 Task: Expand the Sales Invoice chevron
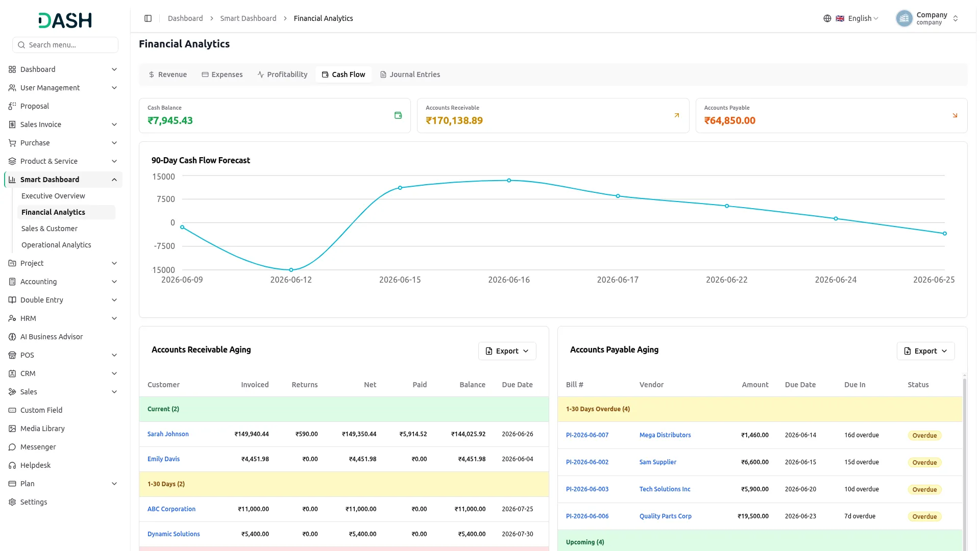[114, 124]
